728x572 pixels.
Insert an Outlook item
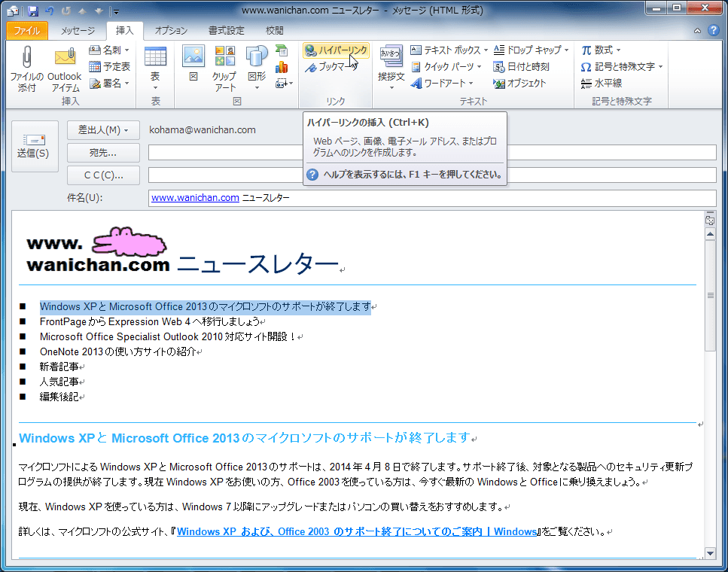(x=65, y=68)
